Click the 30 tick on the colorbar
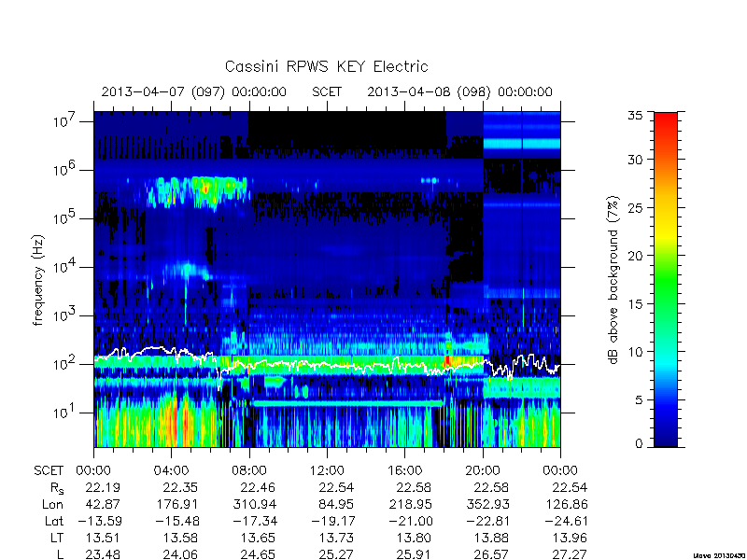 pos(636,159)
